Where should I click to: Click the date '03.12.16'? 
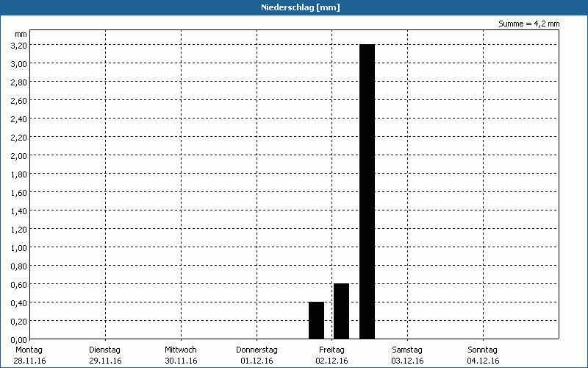point(408,361)
